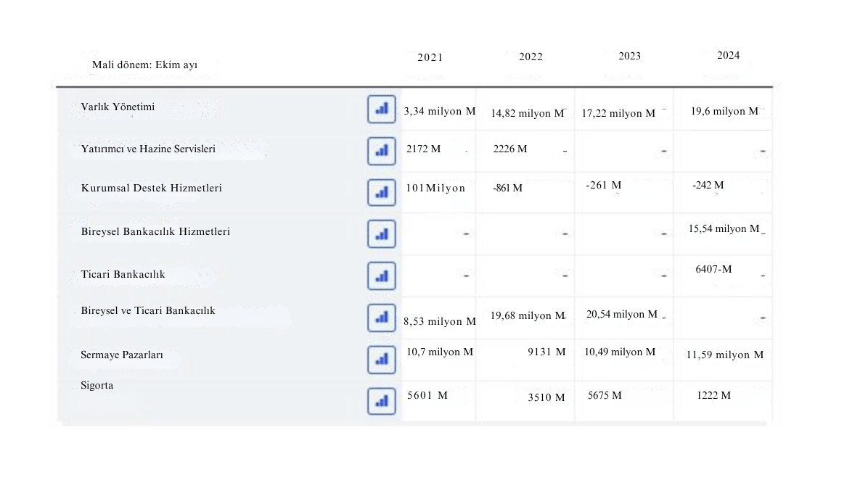
Task: Click the Mali dönem: Ekim ayı header
Action: point(144,65)
